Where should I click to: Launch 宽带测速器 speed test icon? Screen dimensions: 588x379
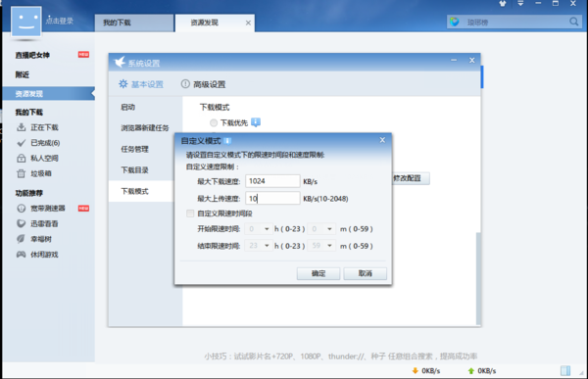point(21,208)
